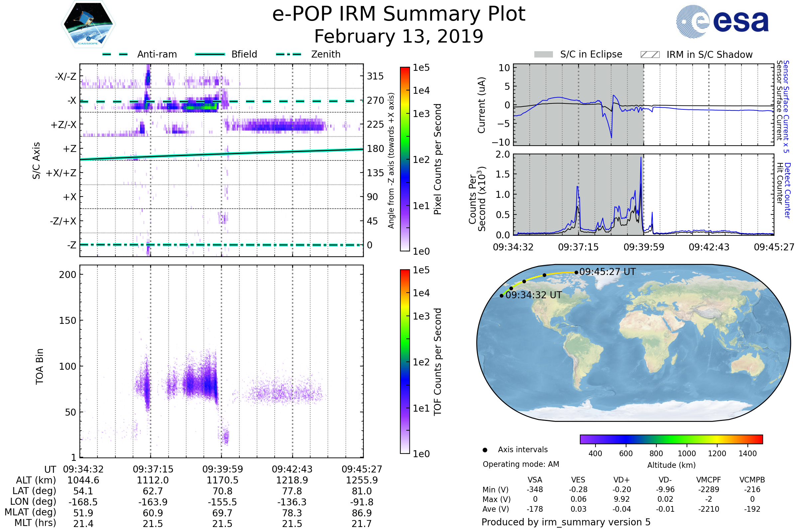The width and height of the screenshot is (798, 532).
Task: Click the ESA logo
Action: tap(723, 22)
